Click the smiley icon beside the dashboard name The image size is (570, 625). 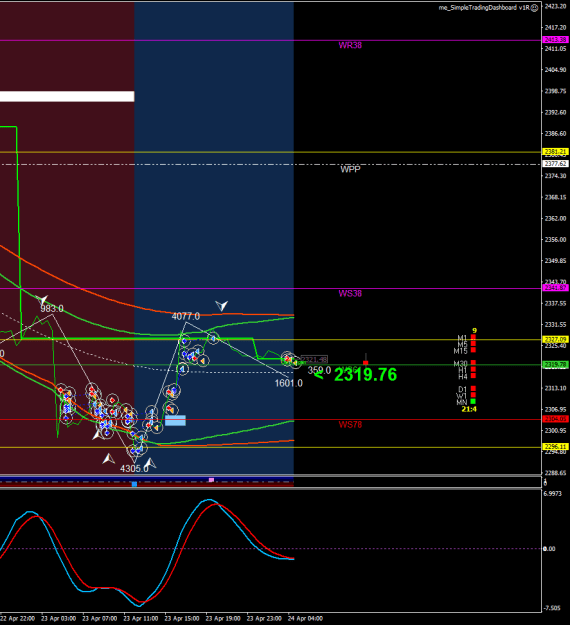point(535,8)
